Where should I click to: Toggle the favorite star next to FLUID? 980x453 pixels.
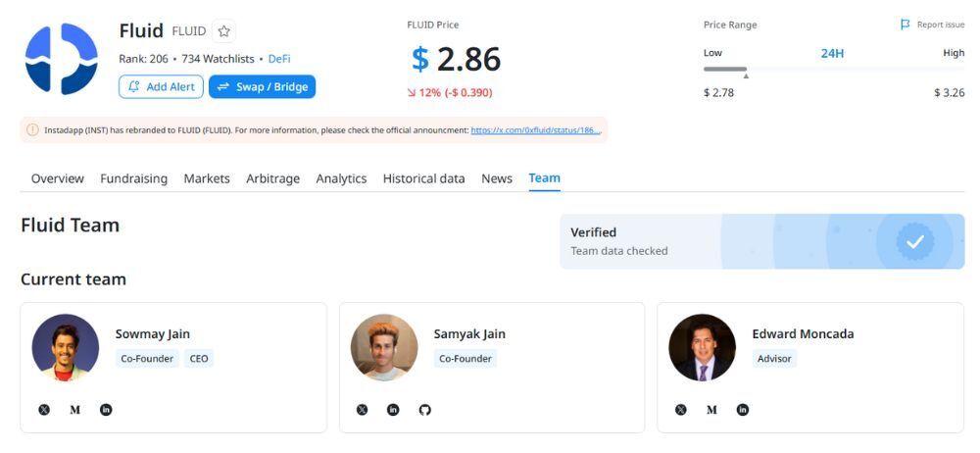(x=223, y=31)
